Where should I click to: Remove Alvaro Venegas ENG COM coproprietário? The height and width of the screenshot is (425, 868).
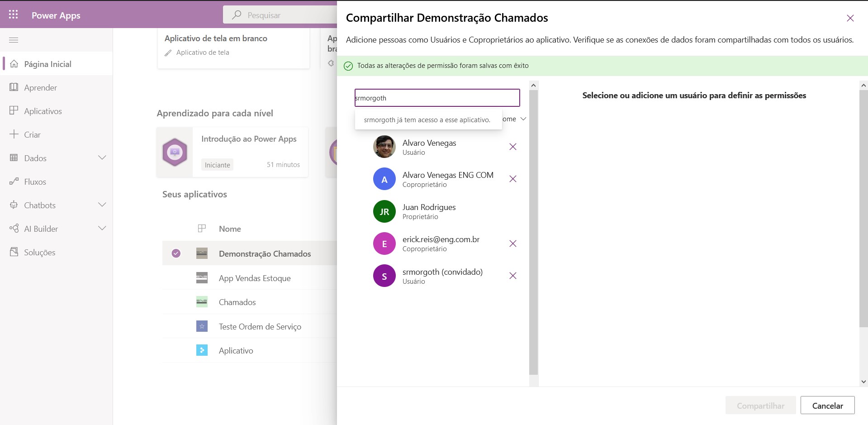[x=513, y=179]
